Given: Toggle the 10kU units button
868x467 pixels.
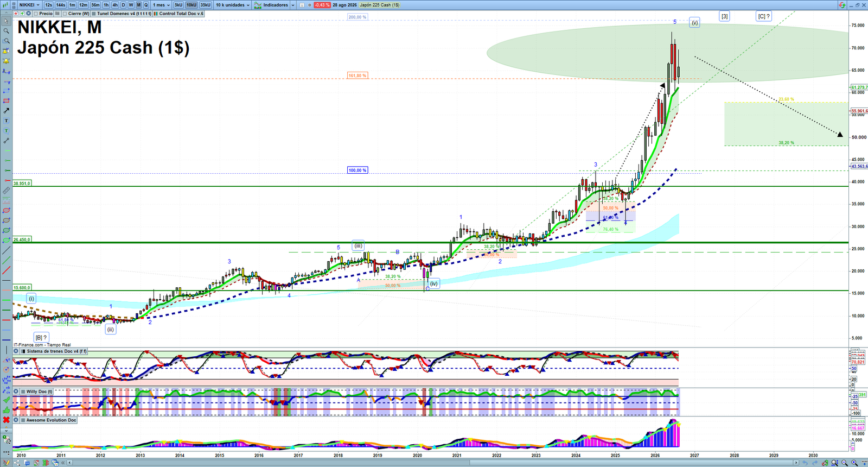Looking at the screenshot, I should pos(192,5).
